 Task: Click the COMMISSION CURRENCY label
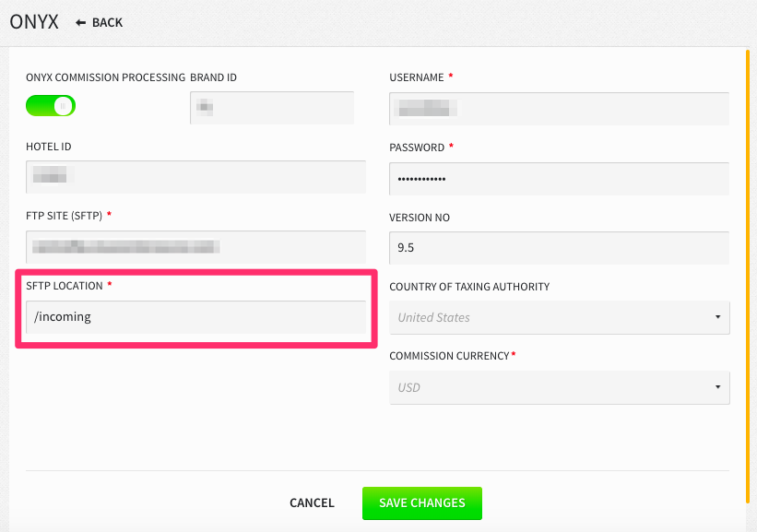point(449,356)
